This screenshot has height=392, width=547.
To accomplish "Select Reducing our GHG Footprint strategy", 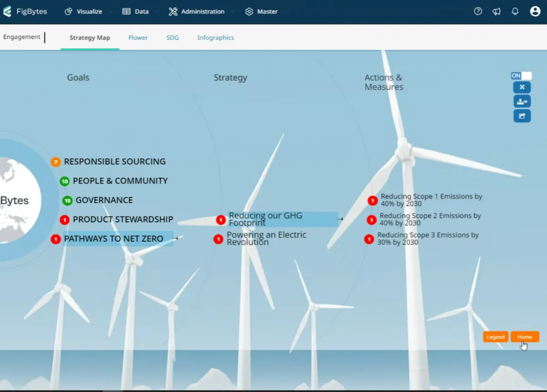I will point(265,219).
